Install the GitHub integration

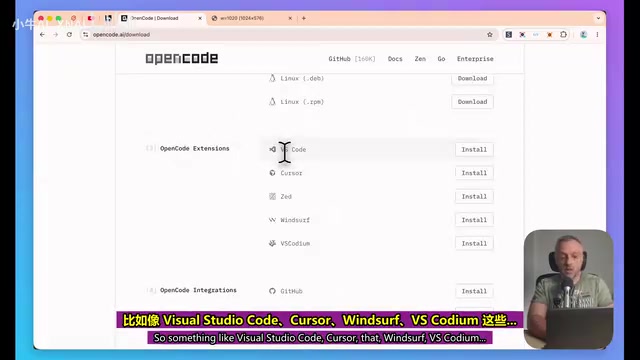[474, 291]
